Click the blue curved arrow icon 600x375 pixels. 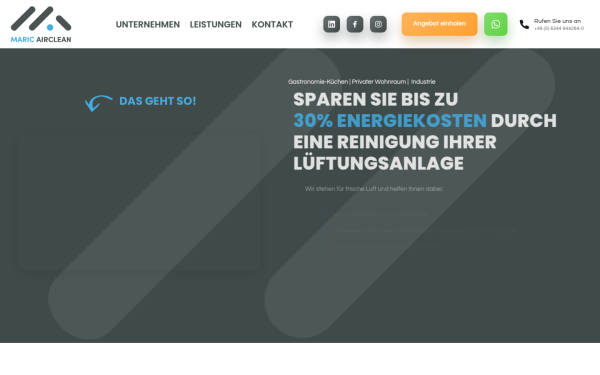(98, 103)
